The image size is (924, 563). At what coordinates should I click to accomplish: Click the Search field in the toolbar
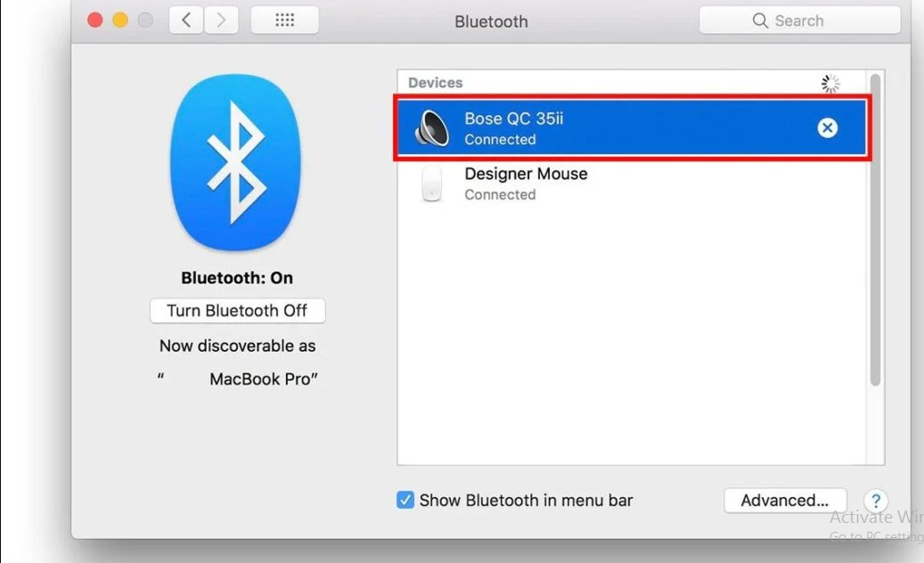point(799,20)
